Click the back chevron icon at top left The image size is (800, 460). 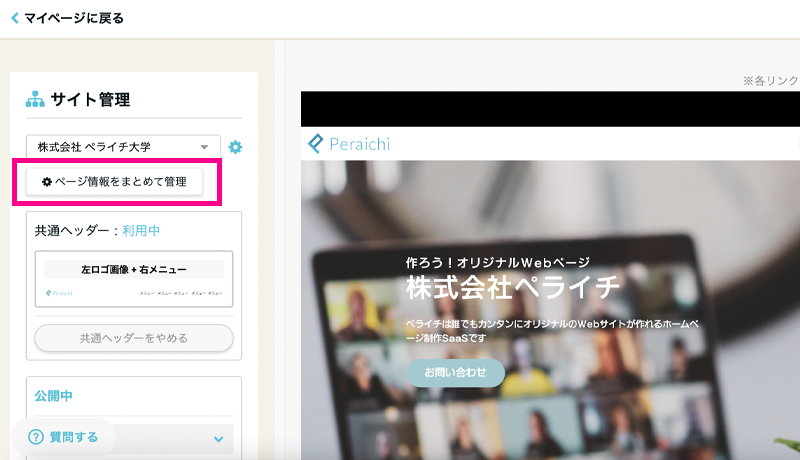(x=14, y=18)
